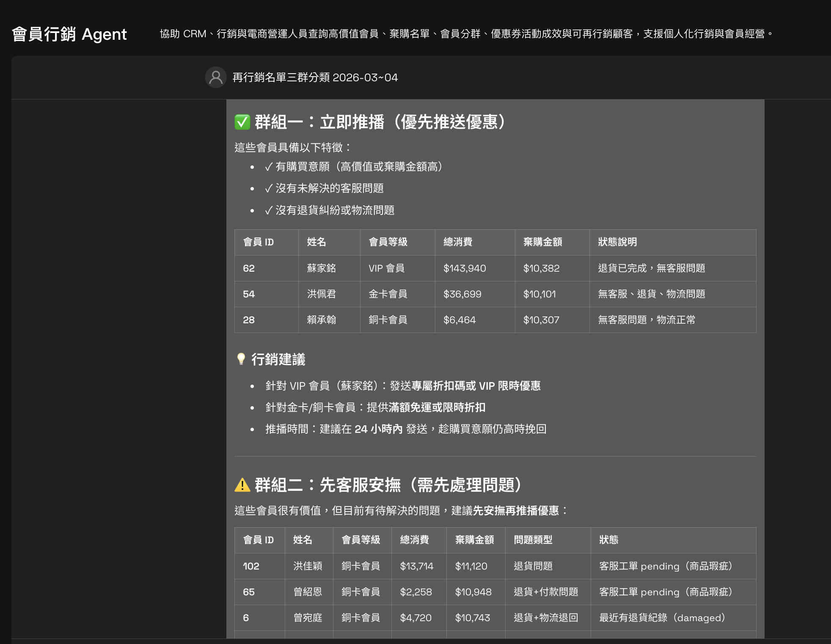Click status 最近有退貨紀錄（damaged）
The width and height of the screenshot is (831, 644).
(x=663, y=618)
